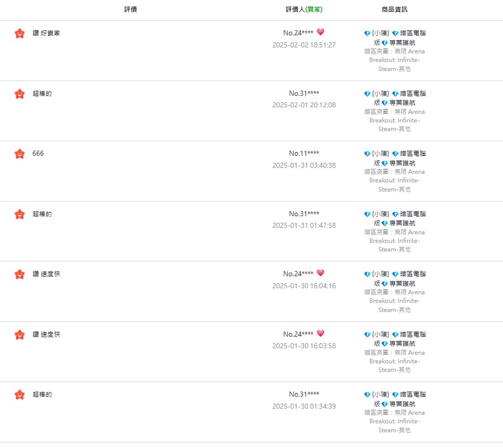Click the star icon beside 讚 好賣家 review
This screenshot has height=448, width=503.
pyautogui.click(x=20, y=34)
